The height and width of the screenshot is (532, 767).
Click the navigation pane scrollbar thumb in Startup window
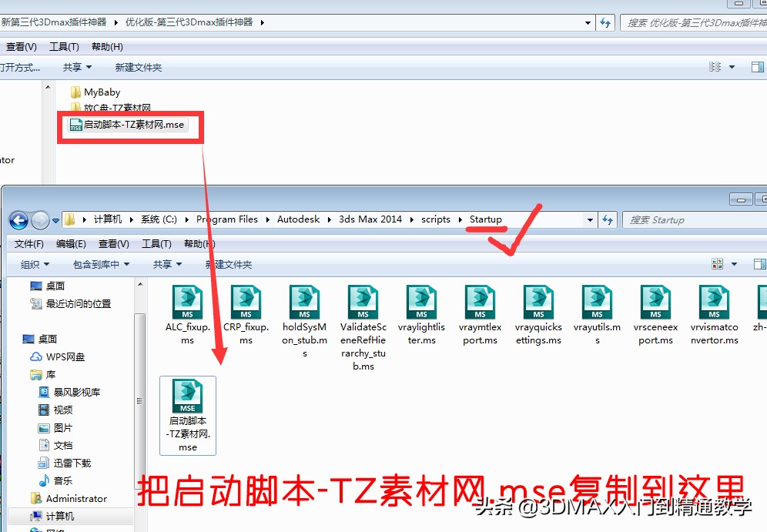pyautogui.click(x=140, y=401)
